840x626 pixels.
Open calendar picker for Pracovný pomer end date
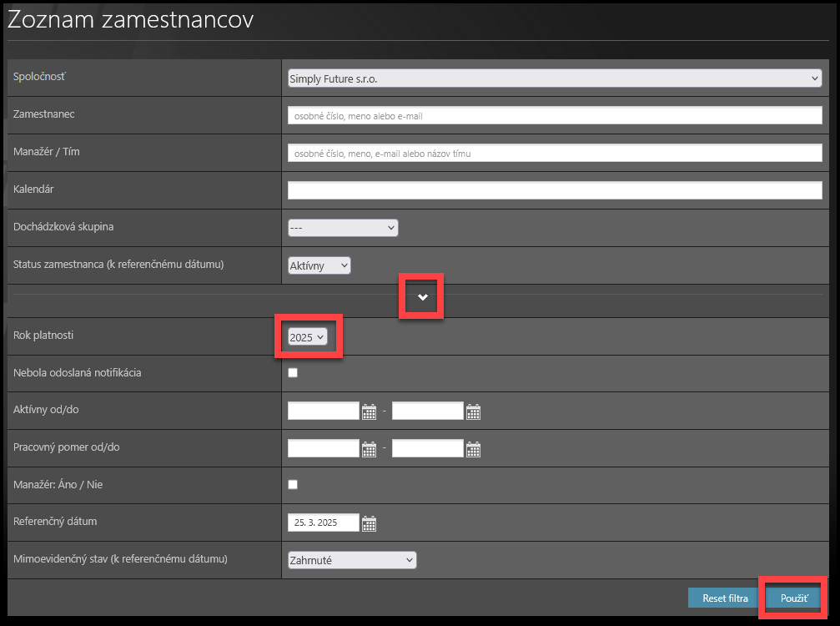point(473,449)
